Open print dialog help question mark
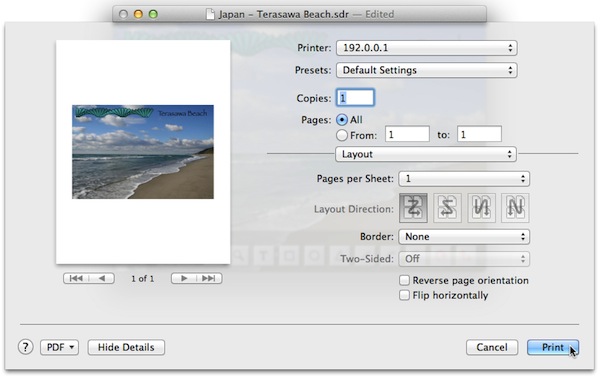Viewport: 600px width, 376px height. coord(25,347)
